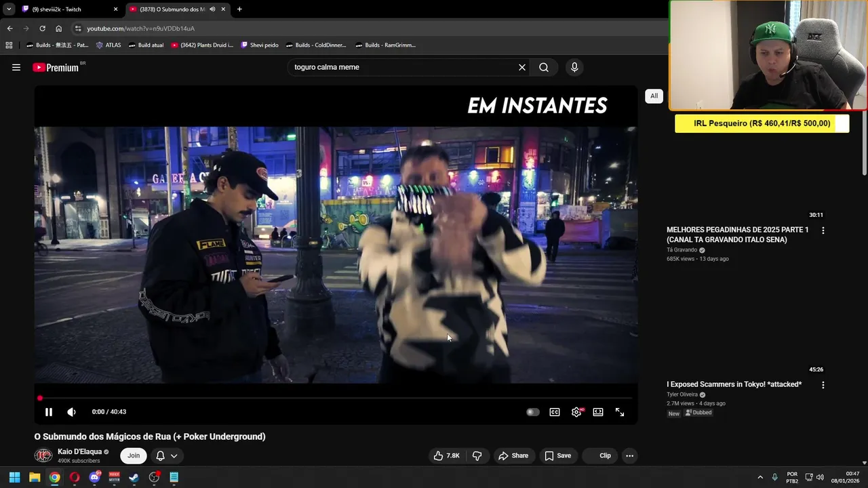Open the notification bell dropdown
The image size is (868, 488).
[x=167, y=456]
